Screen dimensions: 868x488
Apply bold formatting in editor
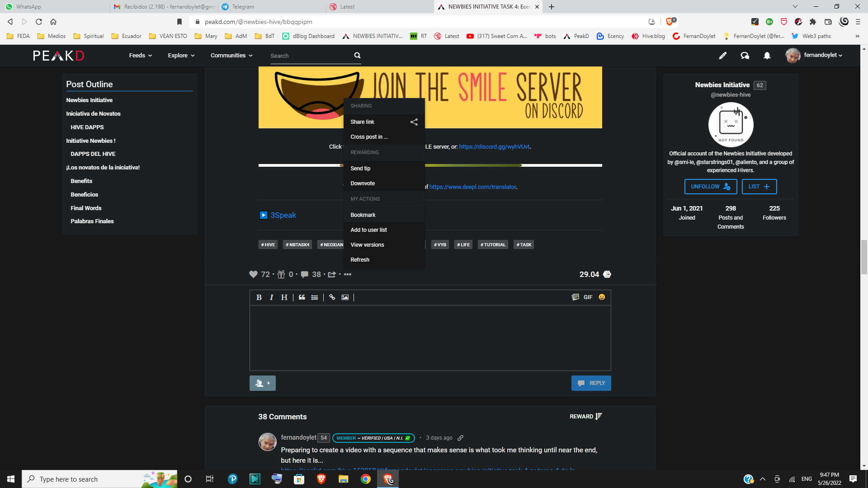point(259,297)
